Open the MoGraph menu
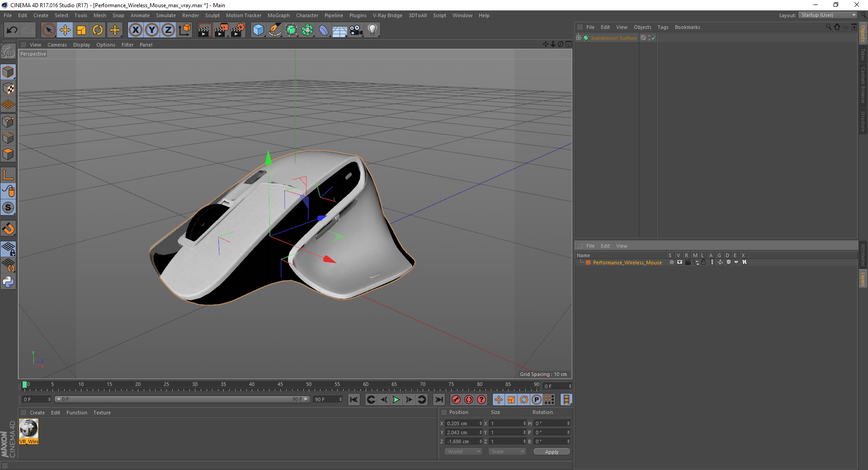This screenshot has height=470, width=868. 278,15
